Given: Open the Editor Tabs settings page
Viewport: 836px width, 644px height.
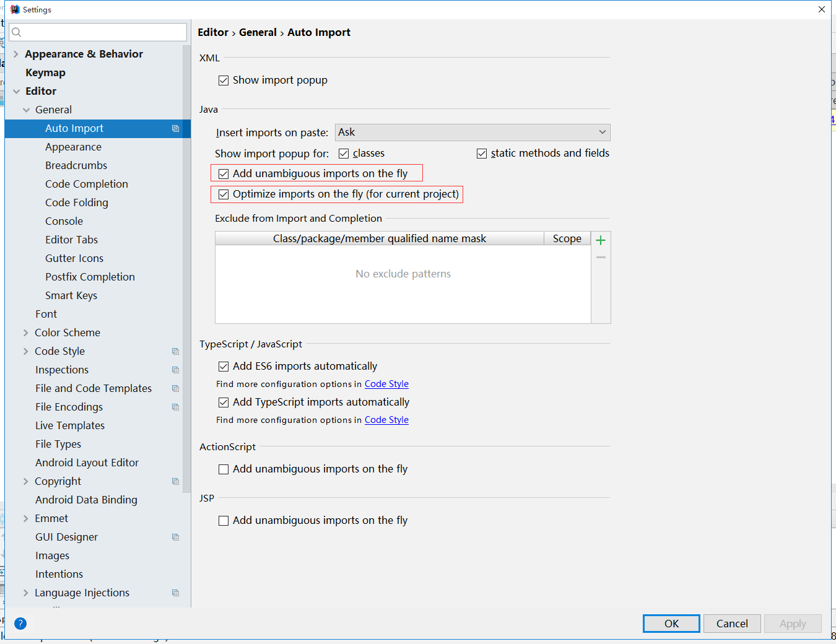Looking at the screenshot, I should click(x=71, y=240).
